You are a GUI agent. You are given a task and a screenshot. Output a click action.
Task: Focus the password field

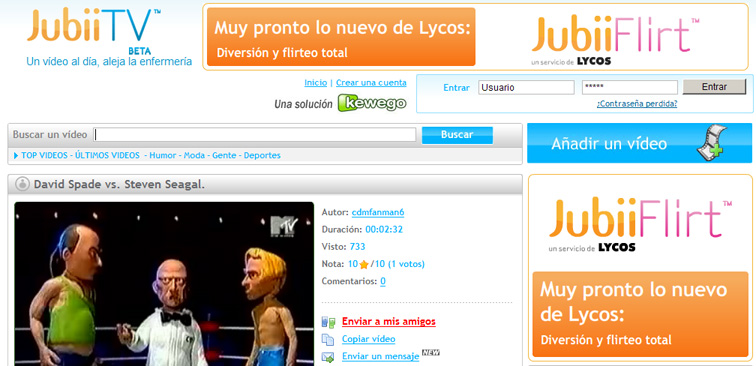(x=630, y=87)
